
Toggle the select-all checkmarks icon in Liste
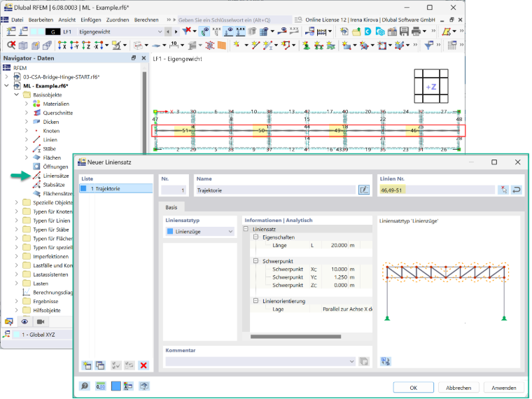pos(116,365)
